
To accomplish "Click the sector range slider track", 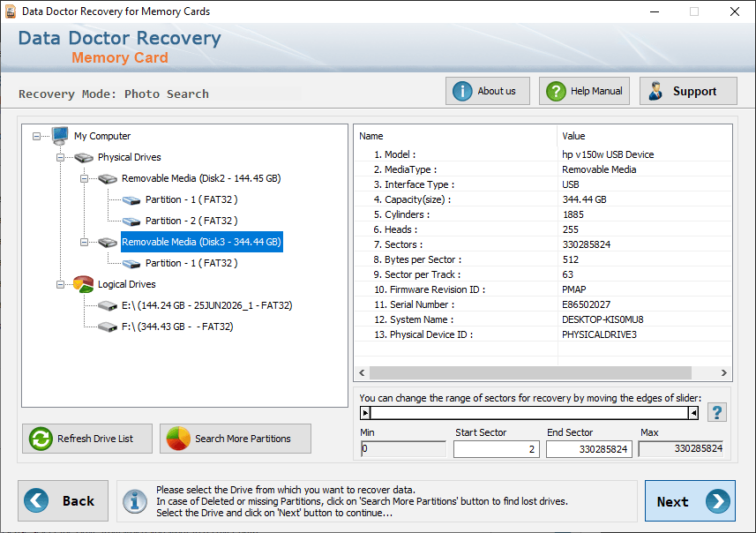I will 529,413.
